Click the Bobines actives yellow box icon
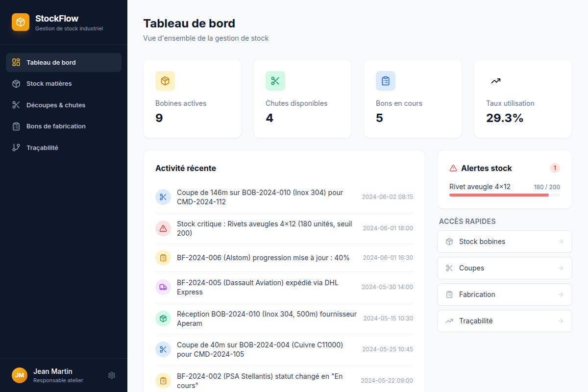Screen dimensions: 588x392 (165, 81)
